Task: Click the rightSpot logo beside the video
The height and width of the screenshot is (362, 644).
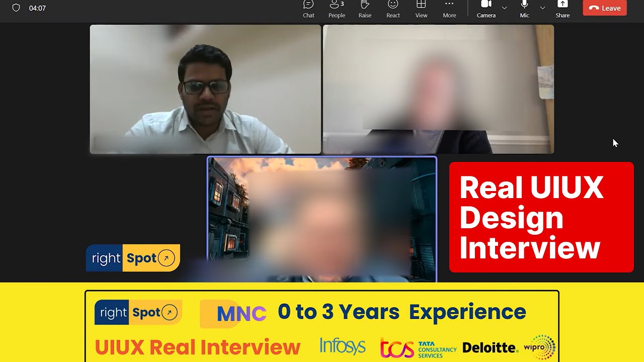Action: pos(133,258)
